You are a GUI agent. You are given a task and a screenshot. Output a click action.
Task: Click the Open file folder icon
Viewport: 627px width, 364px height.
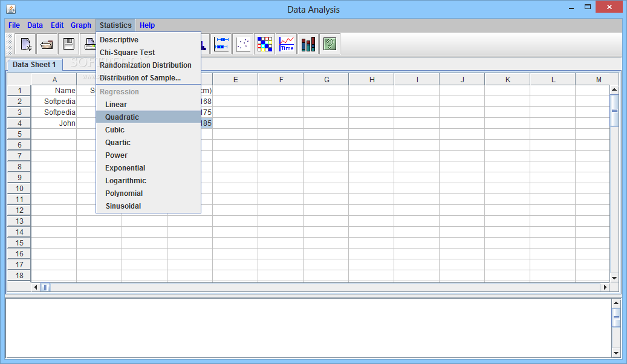point(47,44)
